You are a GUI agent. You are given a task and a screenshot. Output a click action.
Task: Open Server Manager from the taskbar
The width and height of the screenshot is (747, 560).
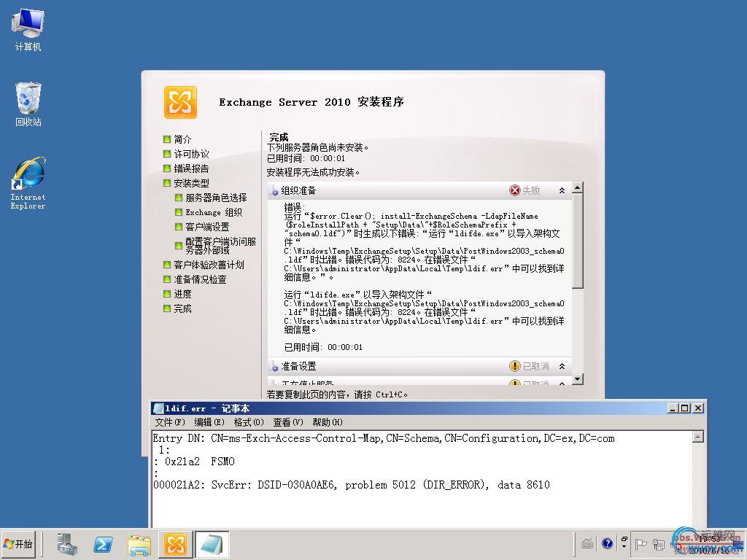pos(67,544)
